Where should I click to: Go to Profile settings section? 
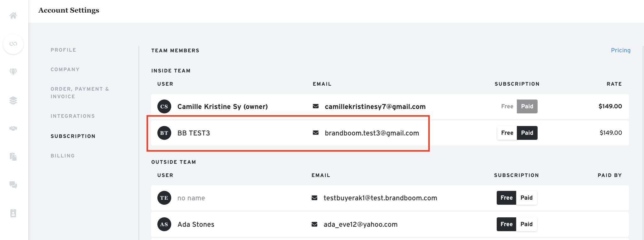point(63,50)
